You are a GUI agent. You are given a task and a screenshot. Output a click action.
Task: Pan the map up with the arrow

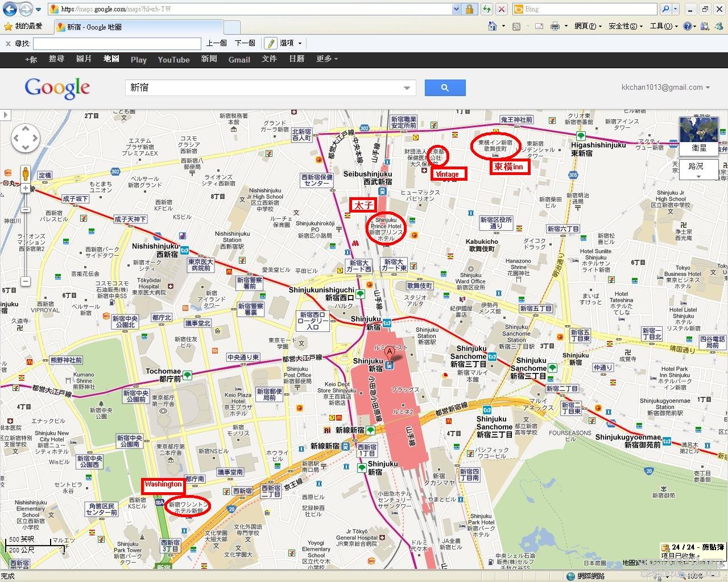coord(26,128)
